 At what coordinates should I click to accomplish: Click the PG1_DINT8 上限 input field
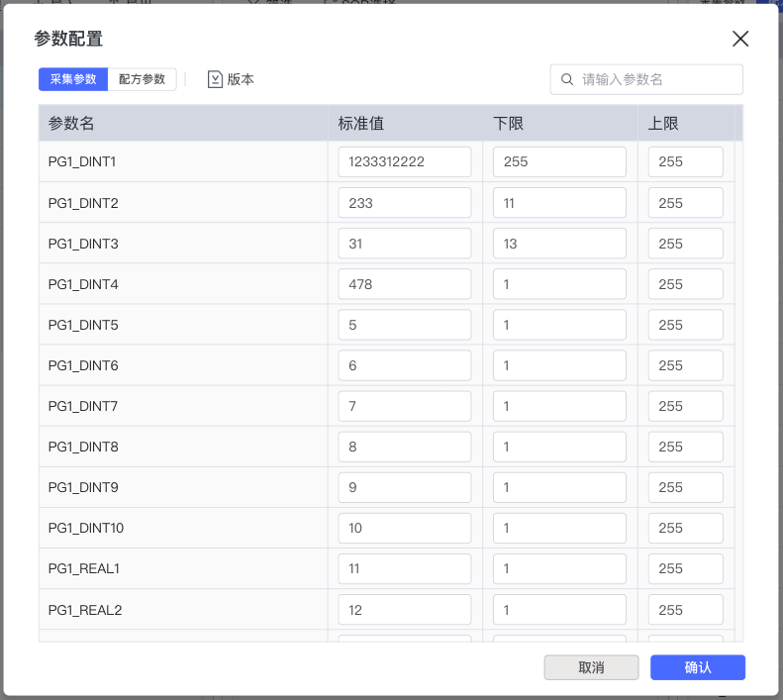pyautogui.click(x=685, y=447)
